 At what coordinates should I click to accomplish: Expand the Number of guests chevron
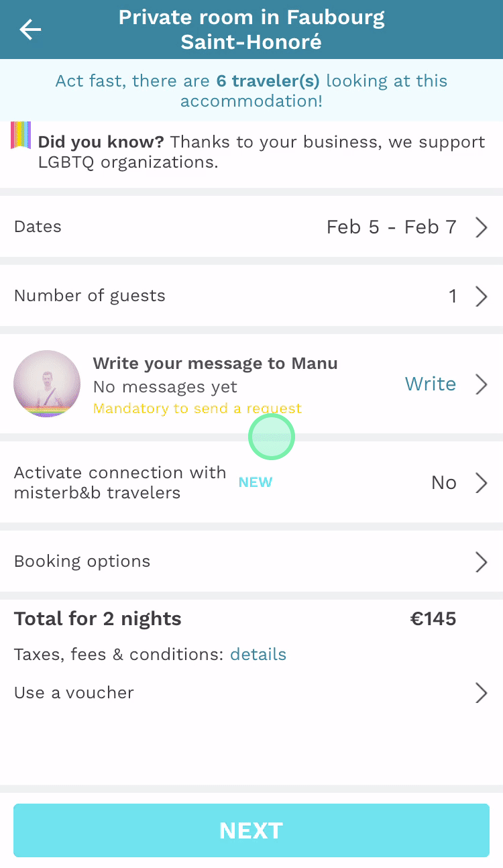[x=481, y=296]
